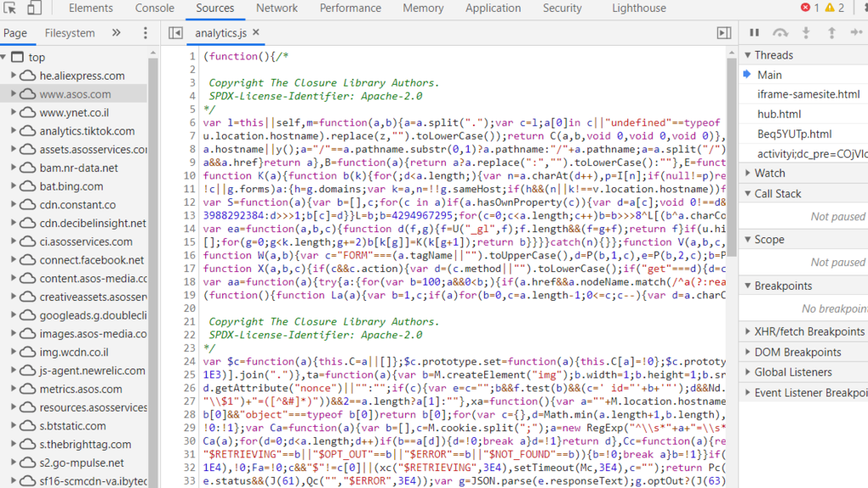This screenshot has width=868, height=488.
Task: Select the www.asos.com tree row
Action: click(74, 94)
